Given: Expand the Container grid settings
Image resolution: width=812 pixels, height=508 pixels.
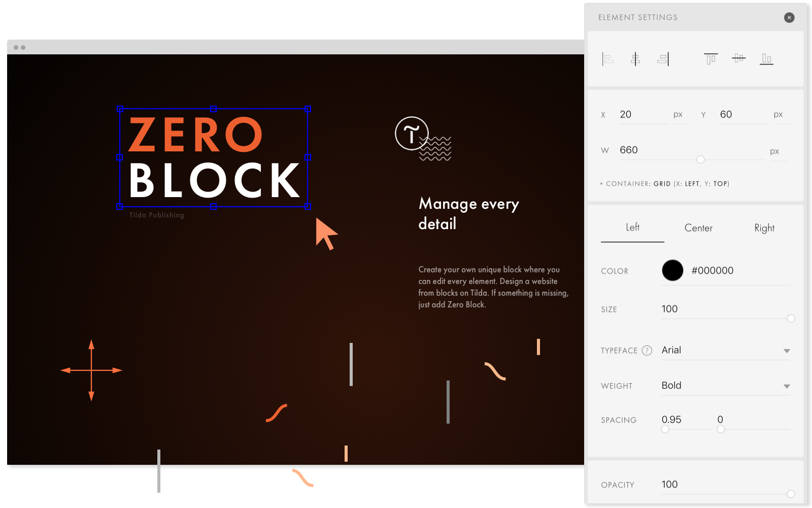Looking at the screenshot, I should pyautogui.click(x=664, y=184).
